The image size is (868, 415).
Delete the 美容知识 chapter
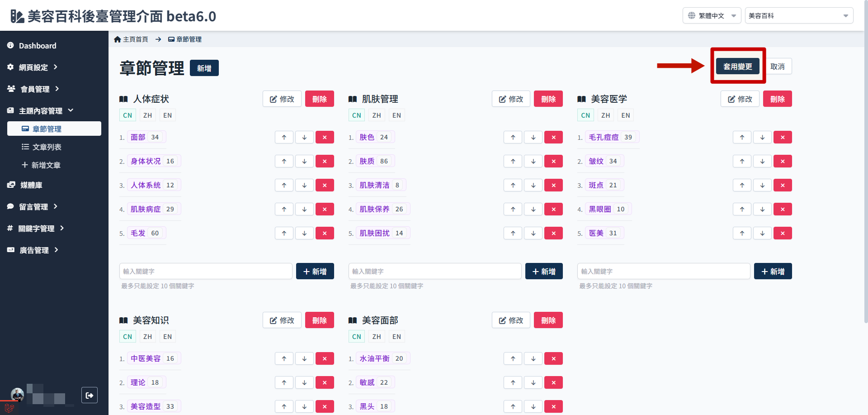pos(320,320)
